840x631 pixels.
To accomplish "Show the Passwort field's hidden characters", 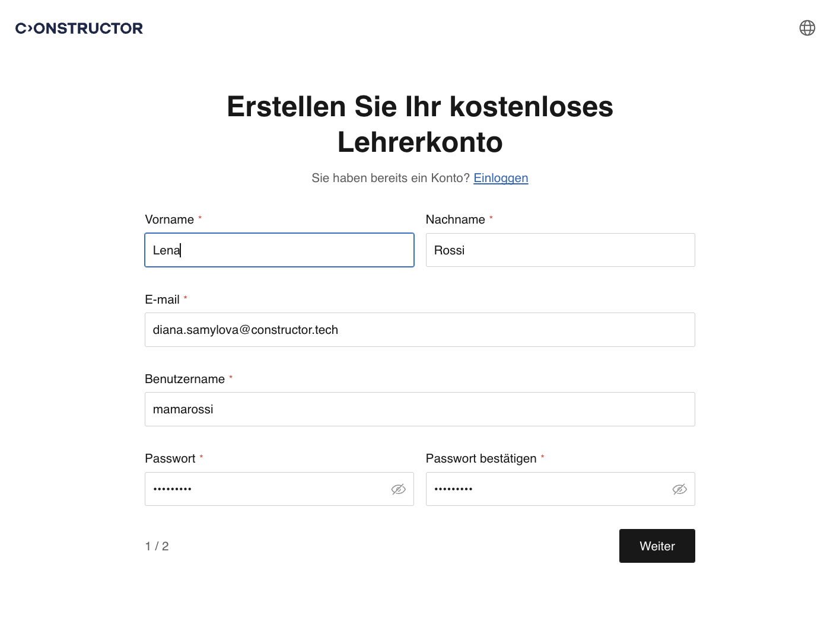I will pos(398,489).
